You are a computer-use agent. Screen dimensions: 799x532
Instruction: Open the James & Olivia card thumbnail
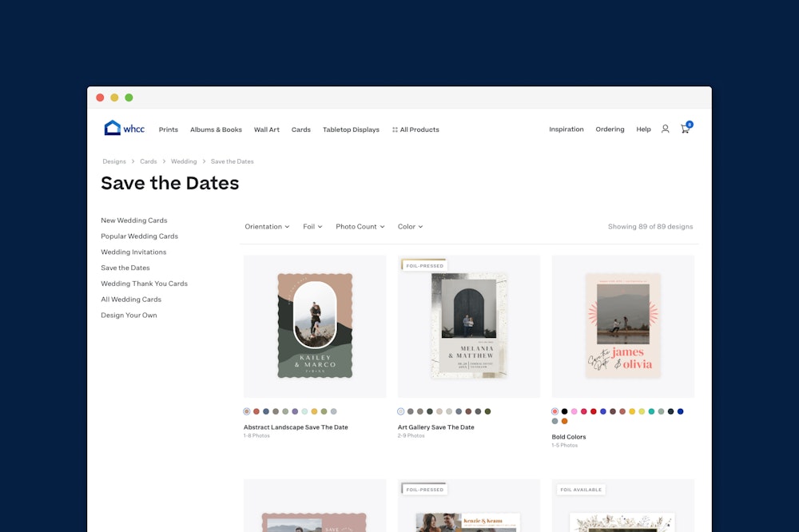(623, 326)
